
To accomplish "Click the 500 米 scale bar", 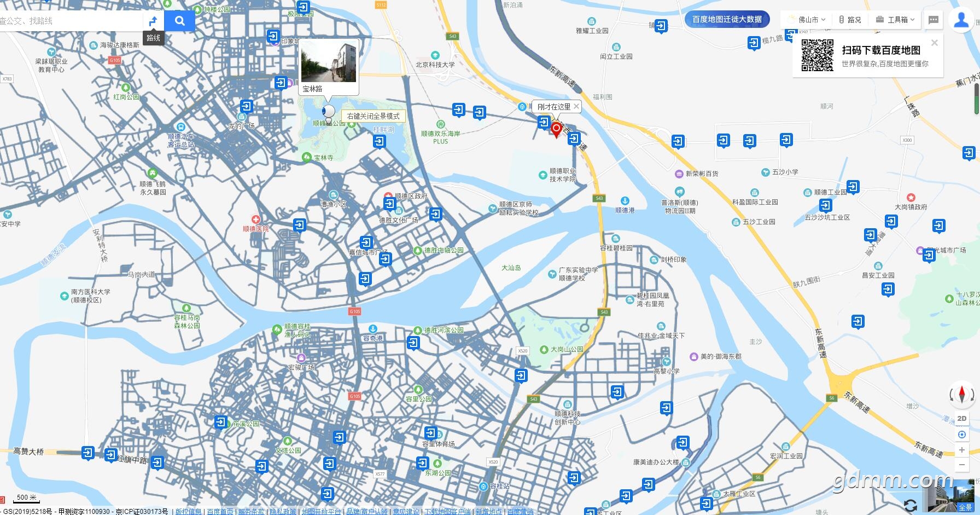I will [26, 498].
